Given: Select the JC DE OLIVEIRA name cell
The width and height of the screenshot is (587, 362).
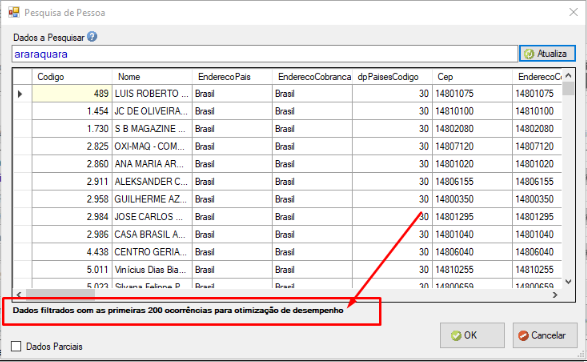Looking at the screenshot, I should click(x=152, y=111).
